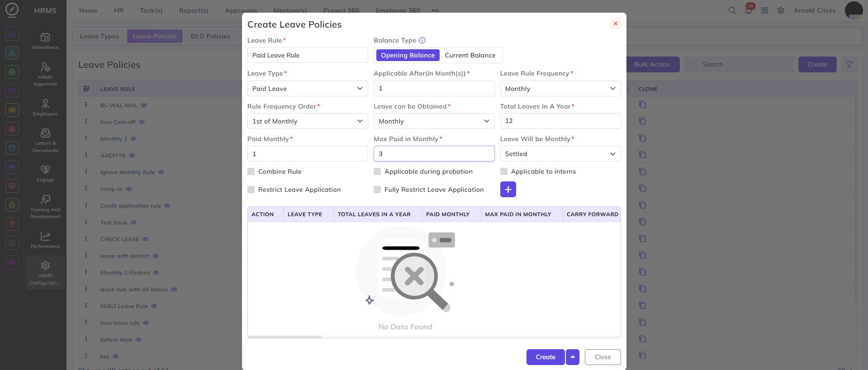Open the Performance sidebar module
The height and width of the screenshot is (370, 868).
click(45, 240)
